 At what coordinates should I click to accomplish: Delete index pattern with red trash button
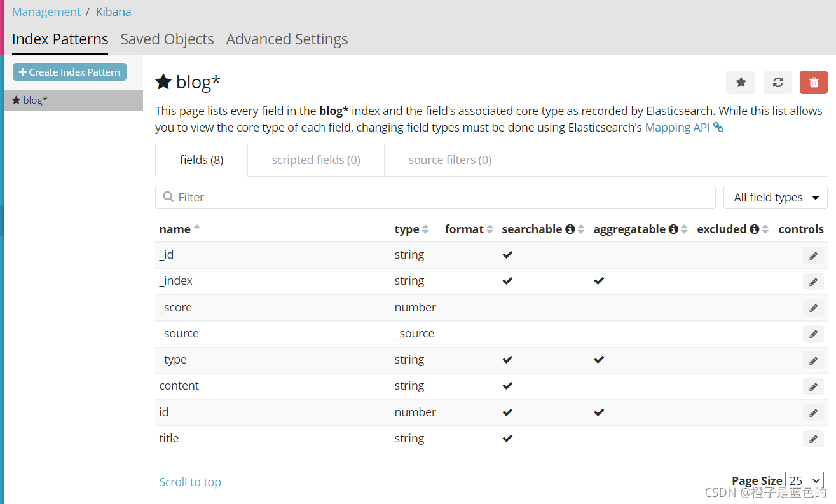tap(814, 82)
